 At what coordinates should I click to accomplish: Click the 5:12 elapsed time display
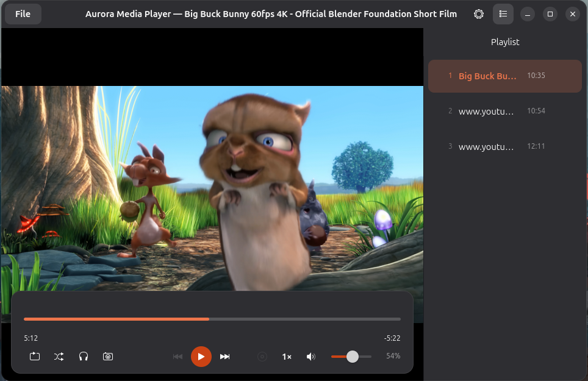[x=30, y=338]
